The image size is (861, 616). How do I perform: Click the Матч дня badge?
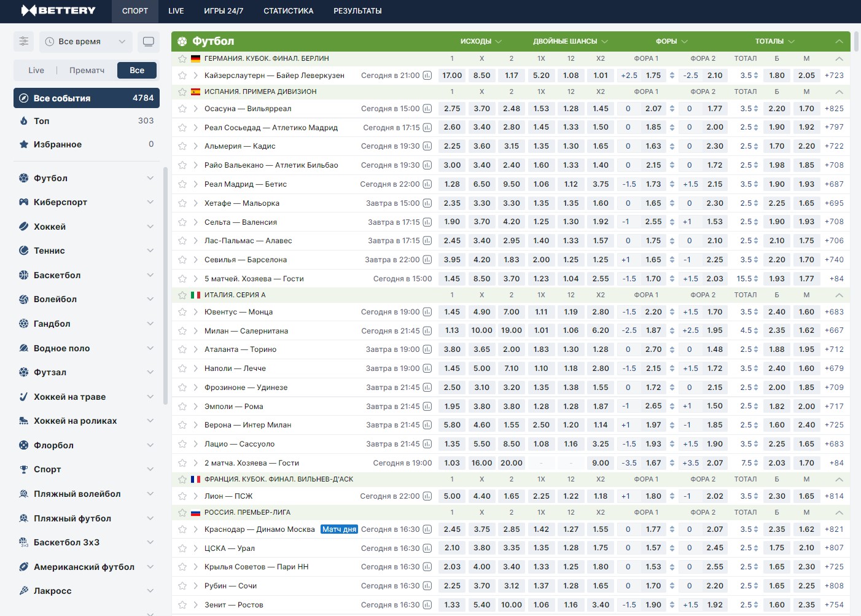[339, 529]
